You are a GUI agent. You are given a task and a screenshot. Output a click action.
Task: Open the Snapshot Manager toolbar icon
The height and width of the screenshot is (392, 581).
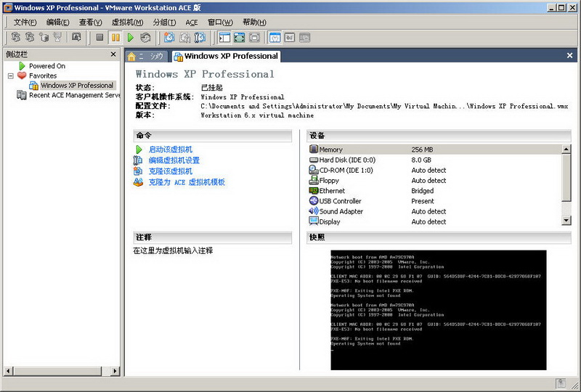pyautogui.click(x=200, y=38)
